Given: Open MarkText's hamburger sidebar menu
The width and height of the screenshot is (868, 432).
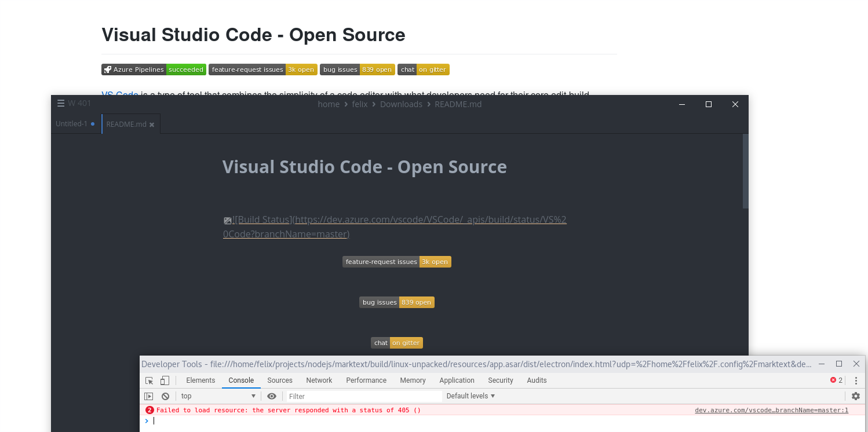Looking at the screenshot, I should tap(61, 103).
